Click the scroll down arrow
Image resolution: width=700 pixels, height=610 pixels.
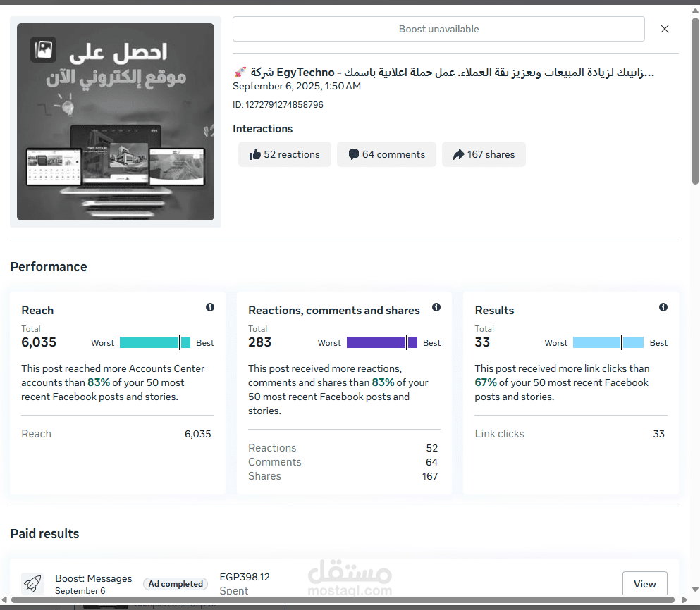click(x=695, y=589)
